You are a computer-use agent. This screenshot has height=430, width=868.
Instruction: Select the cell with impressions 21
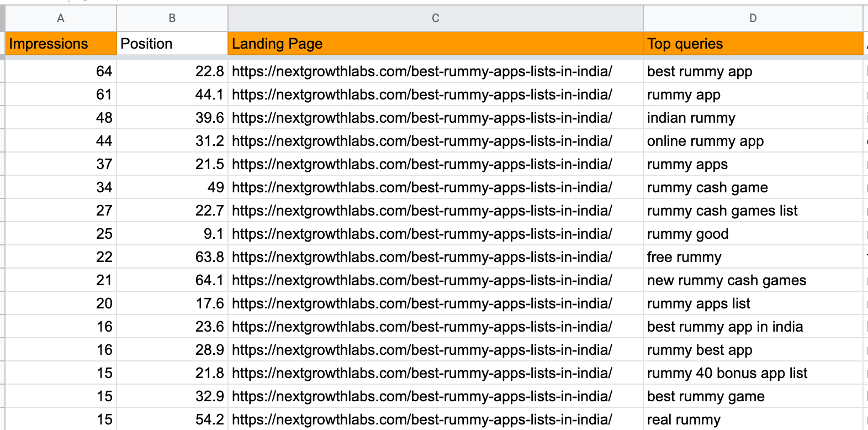[x=61, y=280]
